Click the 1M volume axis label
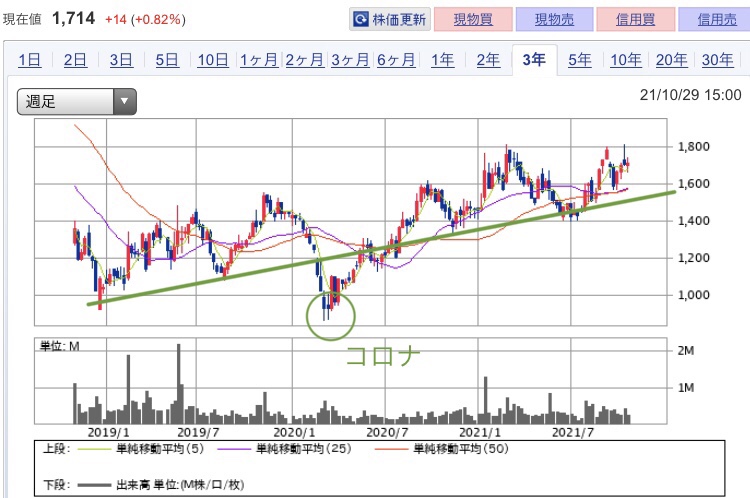750x498 pixels. (x=685, y=387)
